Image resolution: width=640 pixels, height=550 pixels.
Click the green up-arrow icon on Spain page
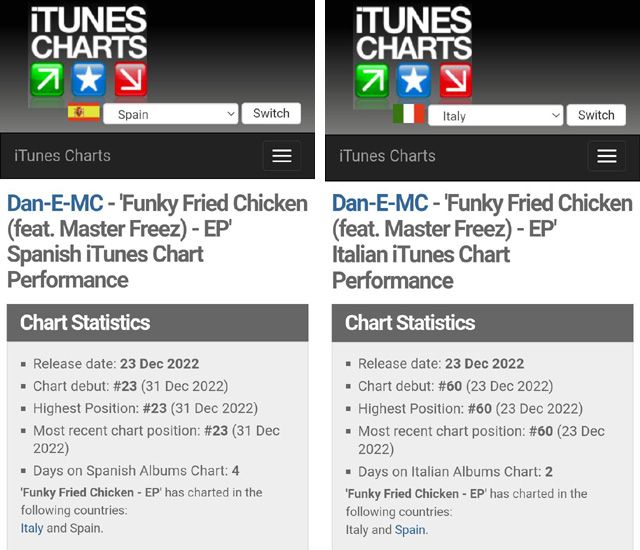pyautogui.click(x=47, y=79)
